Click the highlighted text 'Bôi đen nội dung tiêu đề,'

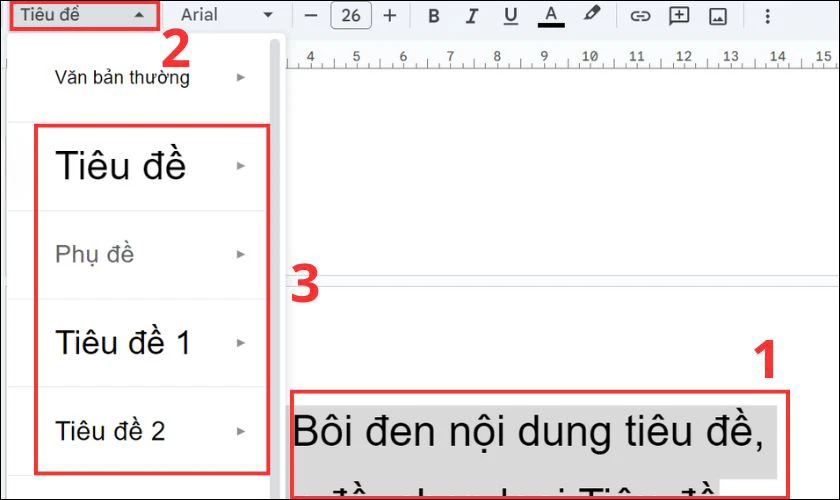[x=528, y=432]
